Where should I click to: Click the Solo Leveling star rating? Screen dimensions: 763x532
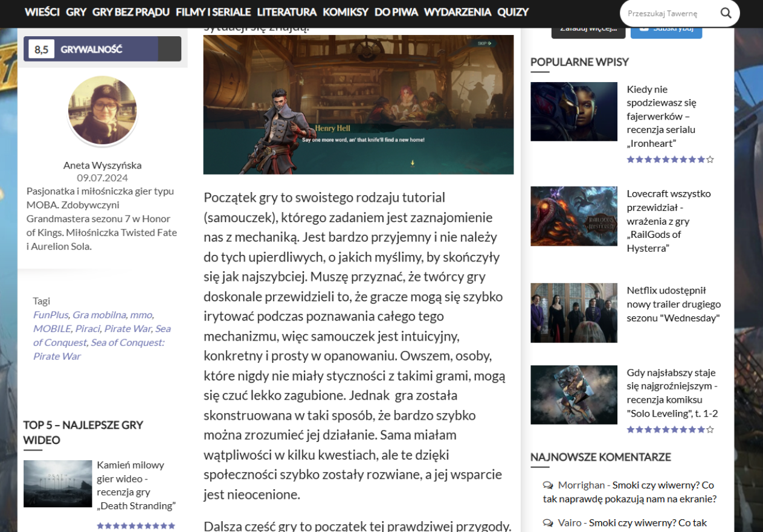[670, 429]
